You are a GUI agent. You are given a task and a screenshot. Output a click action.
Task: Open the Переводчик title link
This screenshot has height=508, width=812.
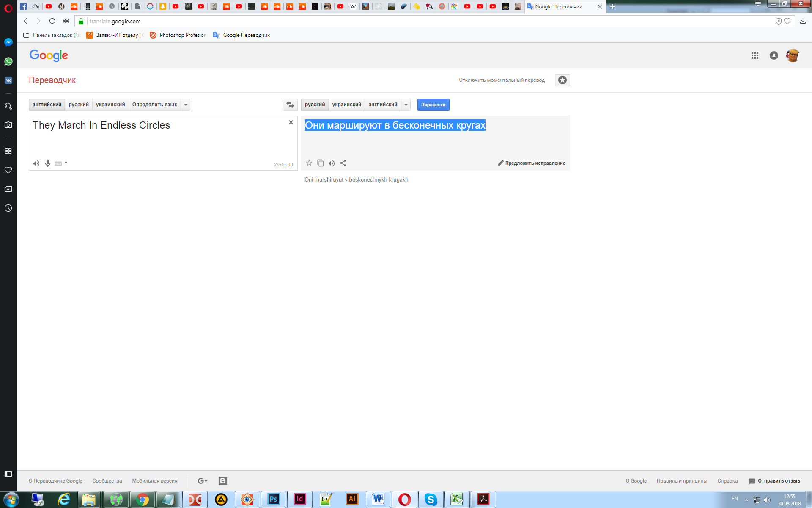point(52,80)
